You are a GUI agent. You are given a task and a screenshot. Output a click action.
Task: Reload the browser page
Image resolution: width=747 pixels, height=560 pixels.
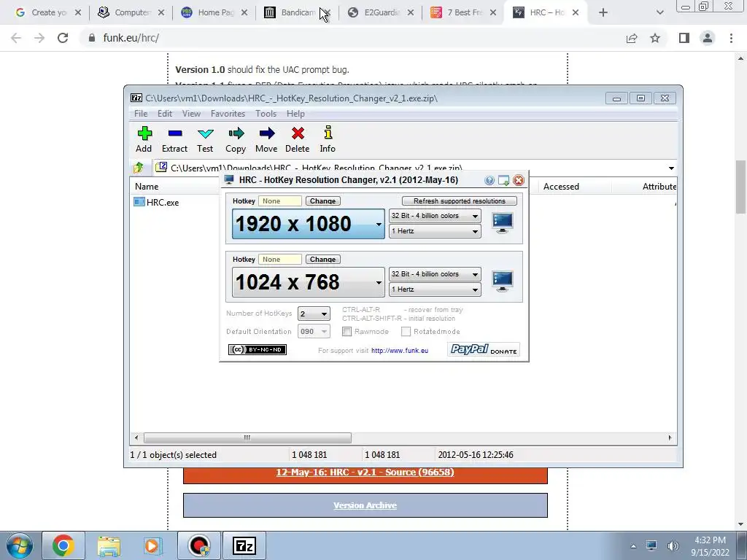click(x=63, y=38)
